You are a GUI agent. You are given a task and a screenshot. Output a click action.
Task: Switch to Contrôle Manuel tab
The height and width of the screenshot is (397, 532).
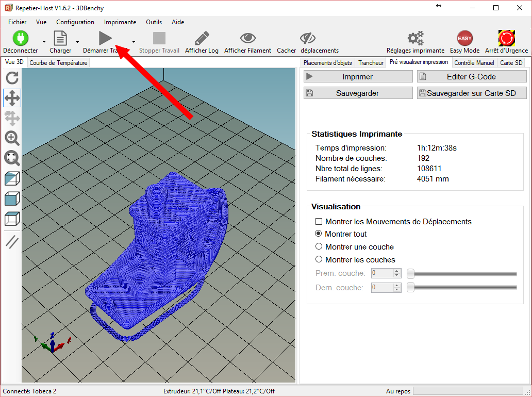click(474, 62)
